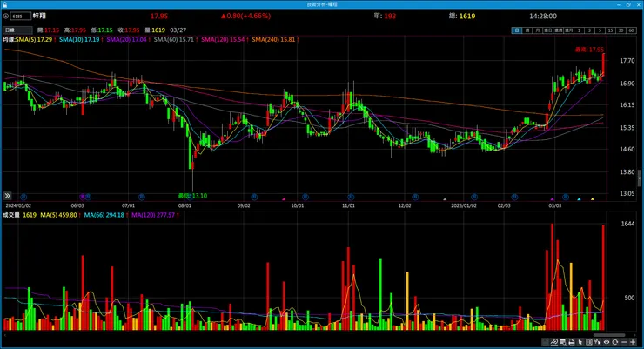The width and height of the screenshot is (644, 349).
Task: Click the blue monthly marker near 11/01
Action: (351, 197)
